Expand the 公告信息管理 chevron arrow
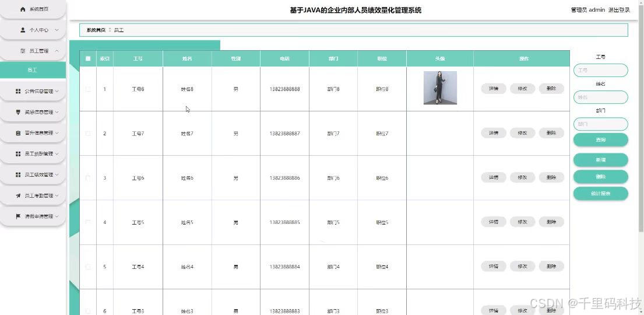644x315 pixels. (x=57, y=92)
